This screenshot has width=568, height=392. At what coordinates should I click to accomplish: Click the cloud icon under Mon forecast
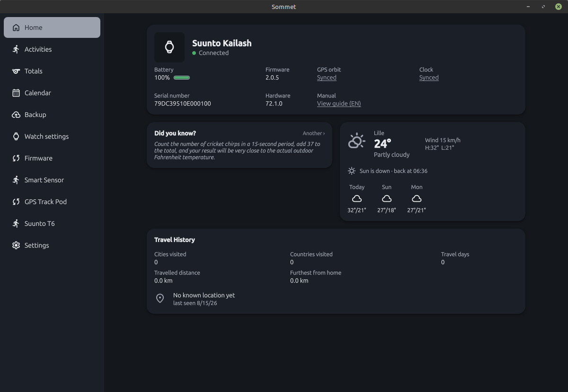click(417, 199)
